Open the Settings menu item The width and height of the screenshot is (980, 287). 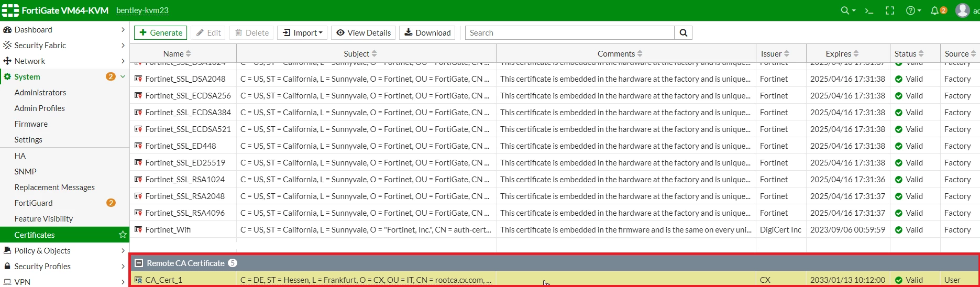tap(28, 139)
